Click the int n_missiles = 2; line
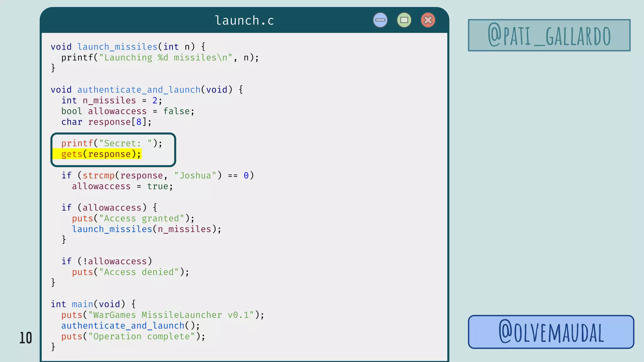This screenshot has height=362, width=644. [112, 101]
